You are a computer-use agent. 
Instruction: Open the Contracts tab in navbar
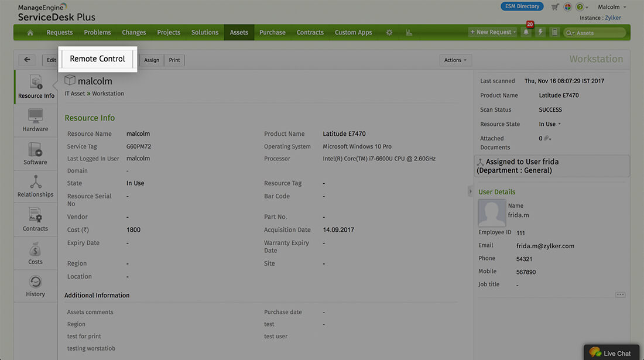point(310,32)
